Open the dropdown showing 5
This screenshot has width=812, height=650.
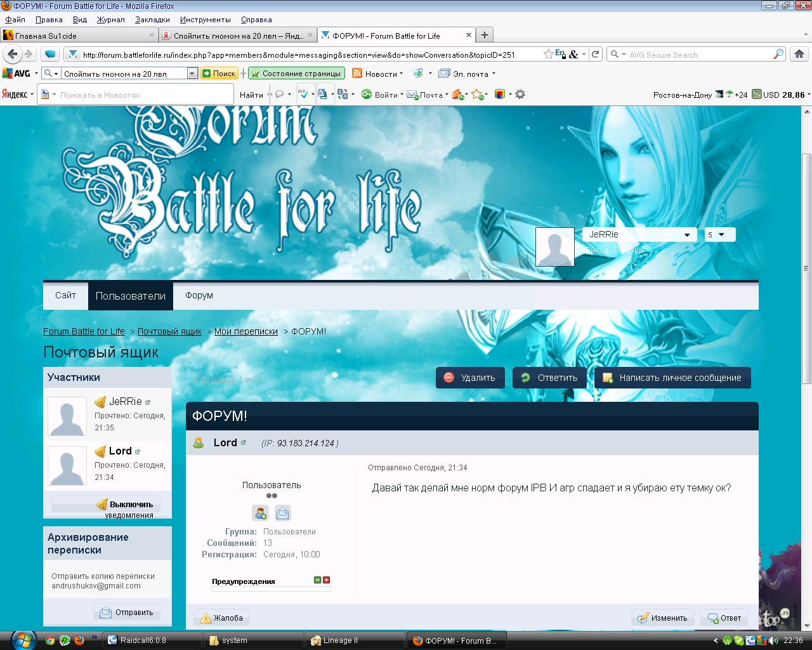[x=720, y=235]
